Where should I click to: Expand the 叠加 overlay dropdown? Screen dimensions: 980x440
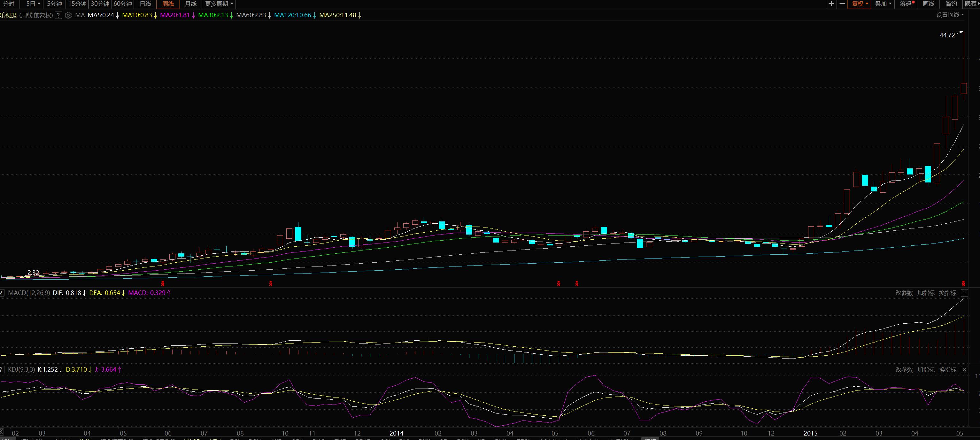pos(883,4)
